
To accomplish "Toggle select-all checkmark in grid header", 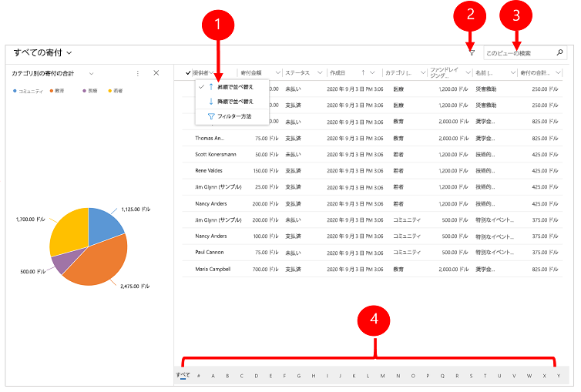I will [x=188, y=73].
